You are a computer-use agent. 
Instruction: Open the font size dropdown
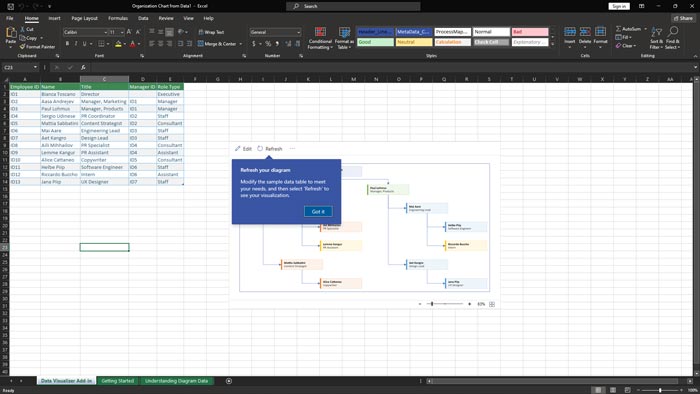122,32
